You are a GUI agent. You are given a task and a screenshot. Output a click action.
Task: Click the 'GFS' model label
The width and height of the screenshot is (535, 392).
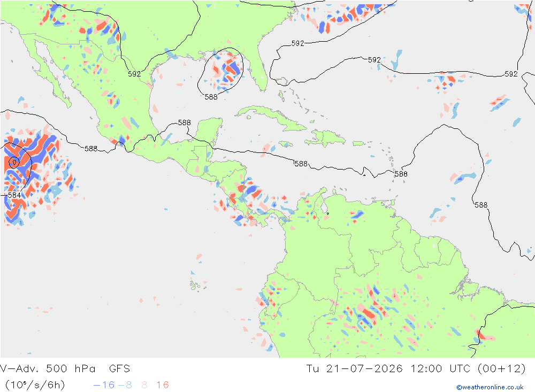tap(119, 369)
